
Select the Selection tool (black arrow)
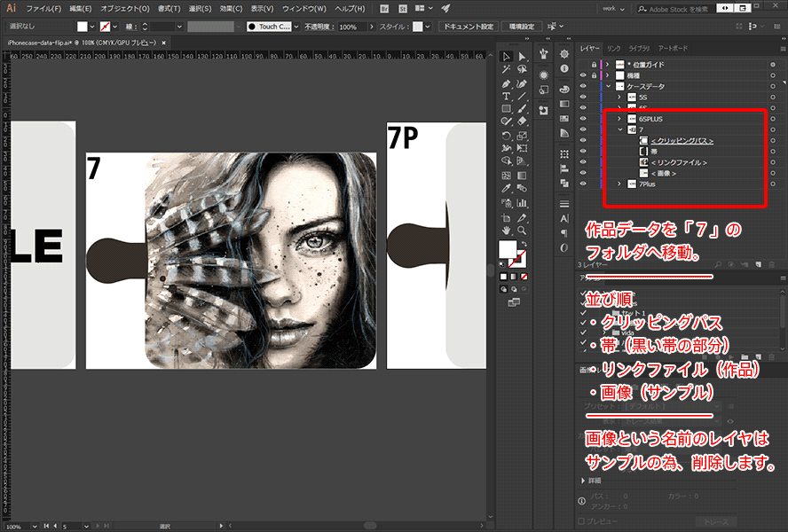(506, 57)
